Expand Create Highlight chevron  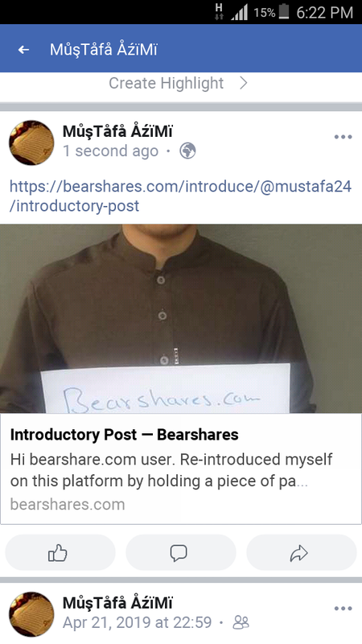pyautogui.click(x=244, y=84)
